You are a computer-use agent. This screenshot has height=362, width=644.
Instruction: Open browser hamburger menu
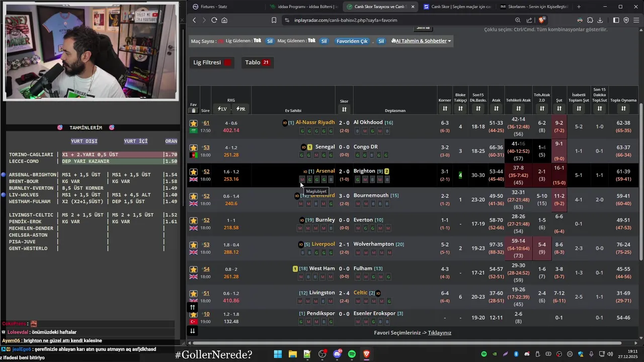click(x=636, y=20)
